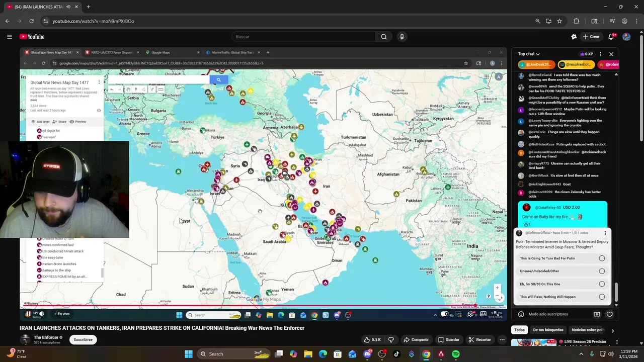The height and width of the screenshot is (362, 644).
Task: Like the @DataRelay-50 Super Chat
Action: (527, 224)
